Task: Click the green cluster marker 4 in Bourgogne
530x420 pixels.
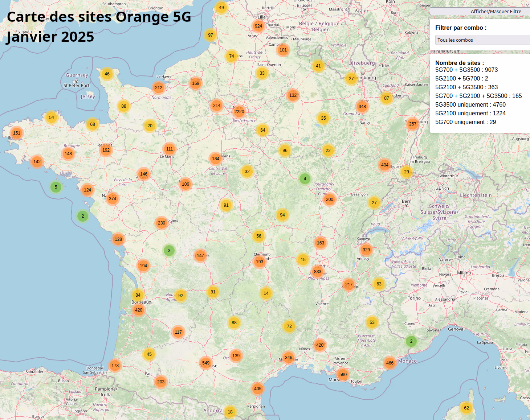Action: tap(305, 179)
